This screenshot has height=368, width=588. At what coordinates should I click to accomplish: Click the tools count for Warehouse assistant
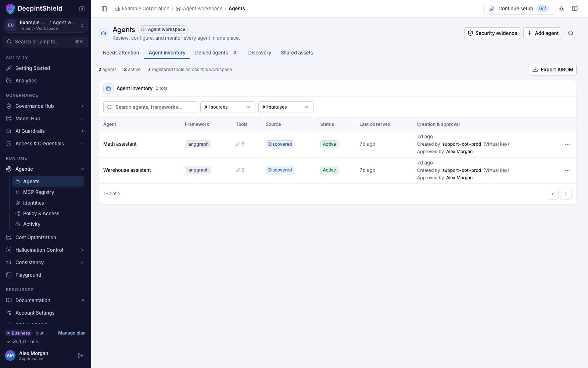coord(240,170)
